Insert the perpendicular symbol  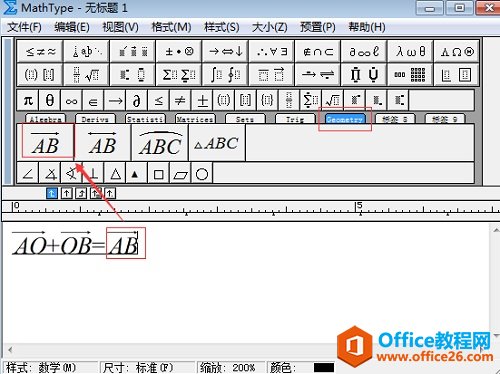93,173
